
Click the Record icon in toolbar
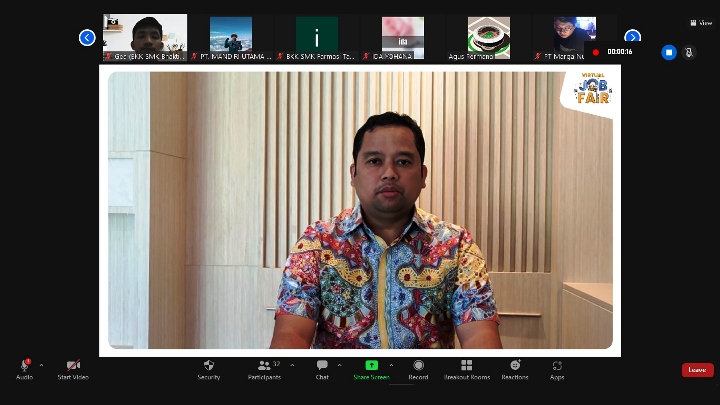(418, 366)
